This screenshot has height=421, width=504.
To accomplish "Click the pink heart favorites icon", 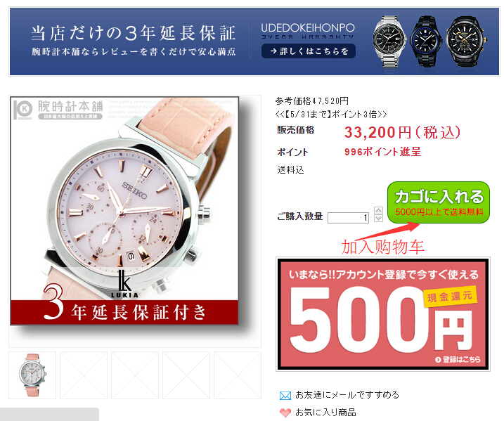I will [285, 413].
